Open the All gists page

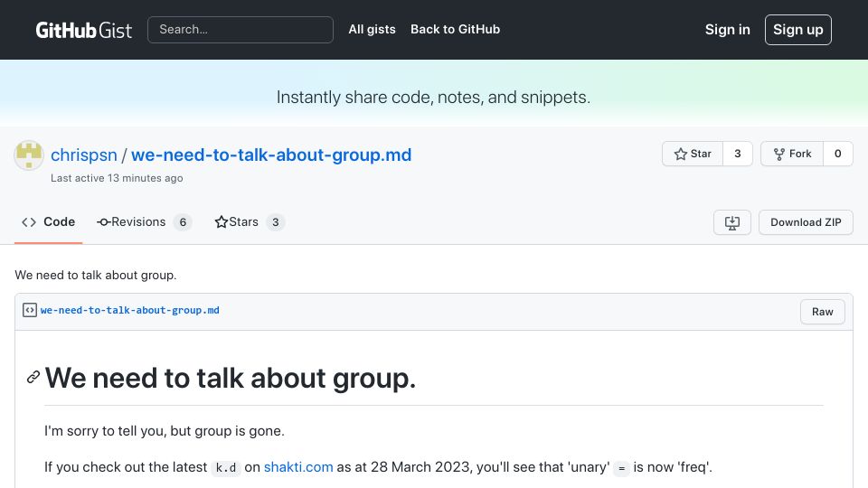click(372, 29)
